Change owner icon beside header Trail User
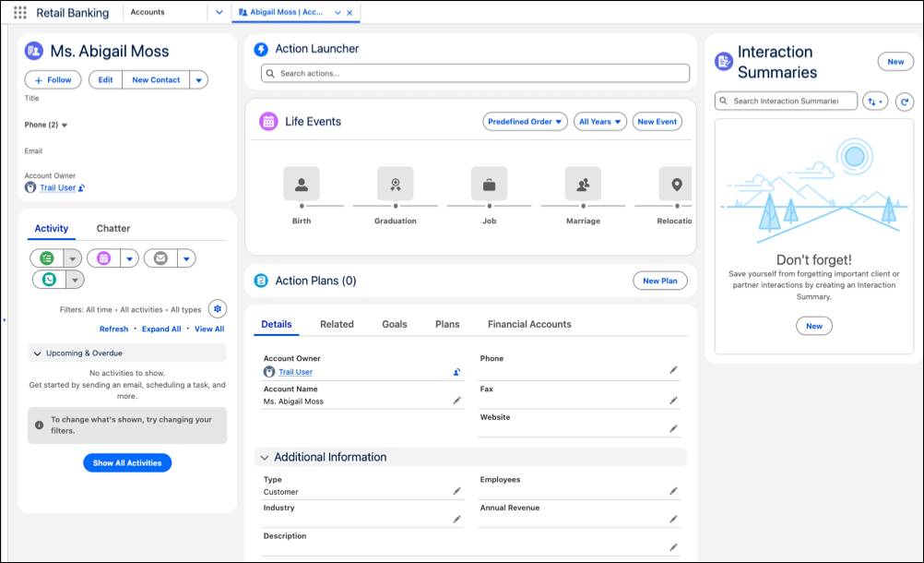The width and height of the screenshot is (924, 563). click(x=81, y=188)
